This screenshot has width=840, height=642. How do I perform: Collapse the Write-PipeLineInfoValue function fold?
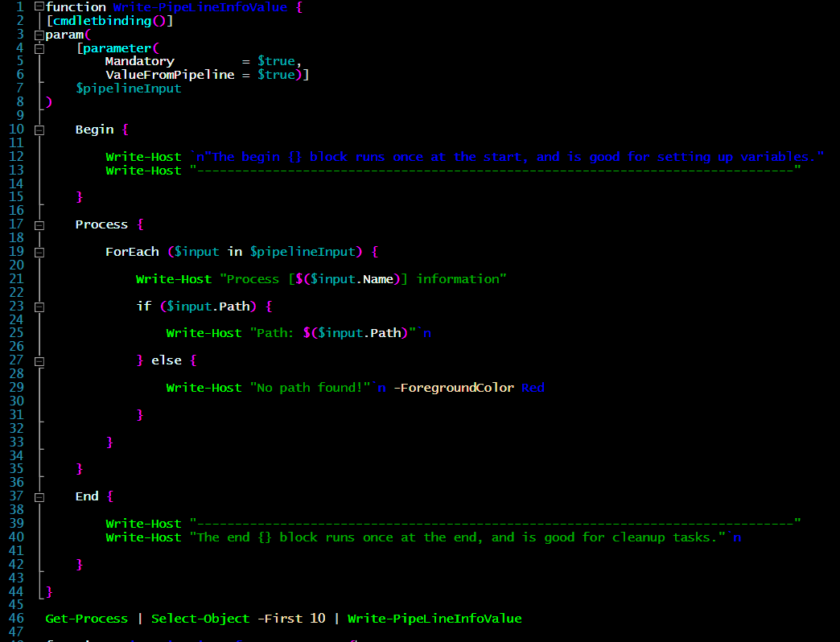pos(38,7)
